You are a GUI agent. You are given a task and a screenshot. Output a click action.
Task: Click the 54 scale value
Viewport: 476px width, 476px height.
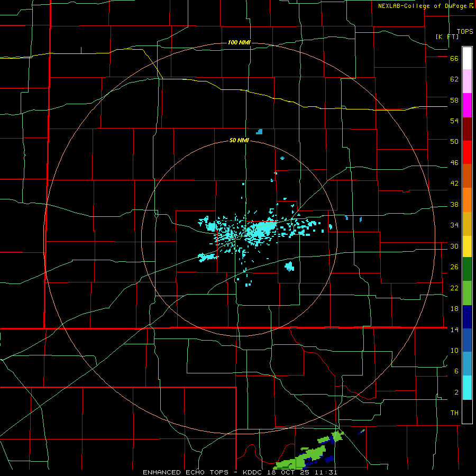click(x=454, y=121)
